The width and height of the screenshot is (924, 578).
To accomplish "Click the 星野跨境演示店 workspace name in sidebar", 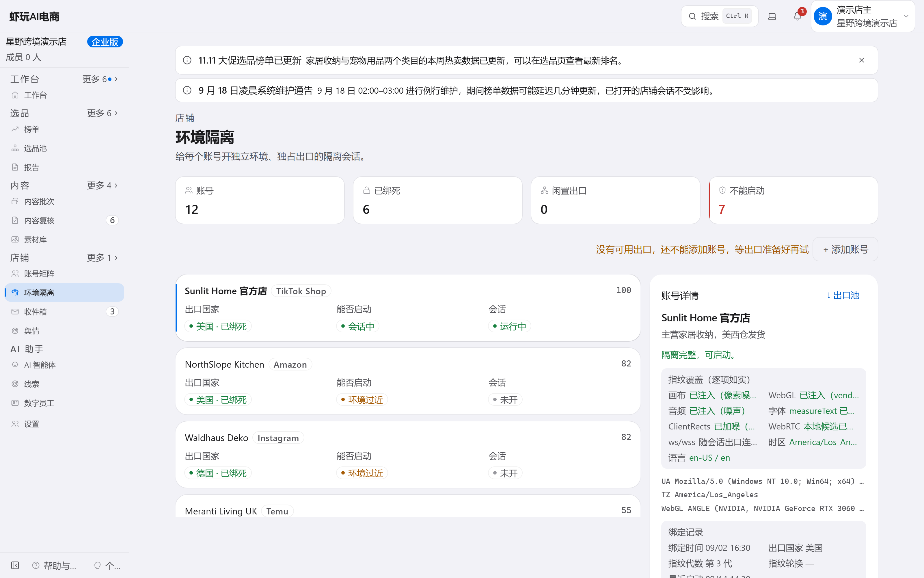I will tap(36, 42).
